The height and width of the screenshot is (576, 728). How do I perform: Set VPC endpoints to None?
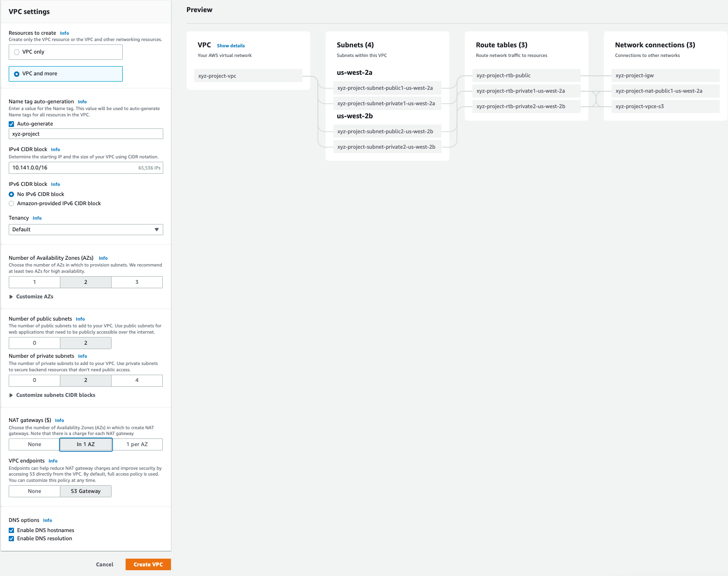[x=34, y=491]
